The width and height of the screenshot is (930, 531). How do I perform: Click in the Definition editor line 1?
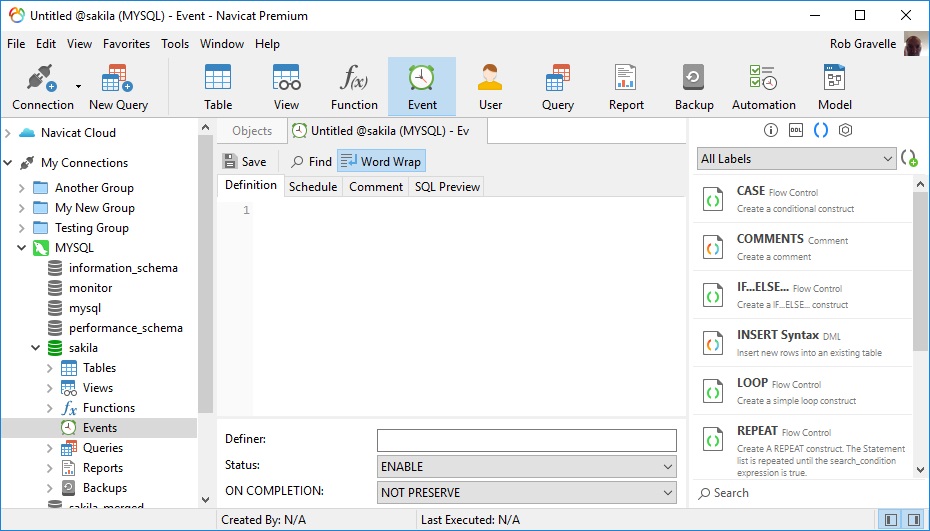469,210
